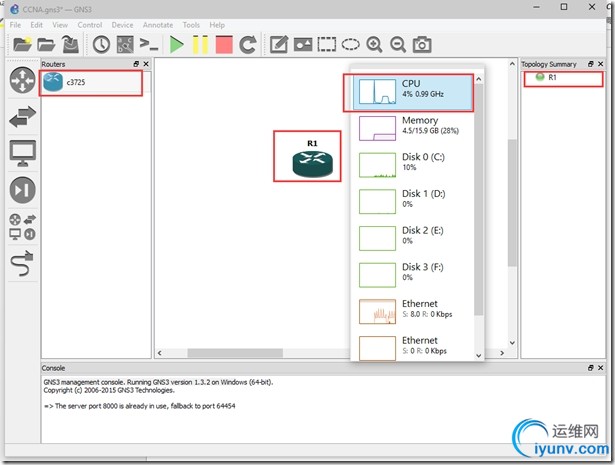Select the CPU performance entry
This screenshot has height=465, width=615.
[413, 92]
